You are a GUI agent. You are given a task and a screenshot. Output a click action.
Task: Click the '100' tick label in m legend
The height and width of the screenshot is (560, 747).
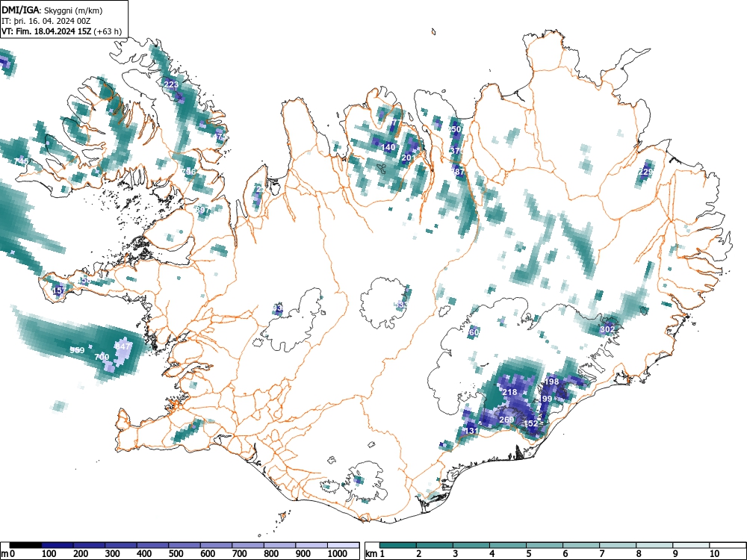point(49,554)
